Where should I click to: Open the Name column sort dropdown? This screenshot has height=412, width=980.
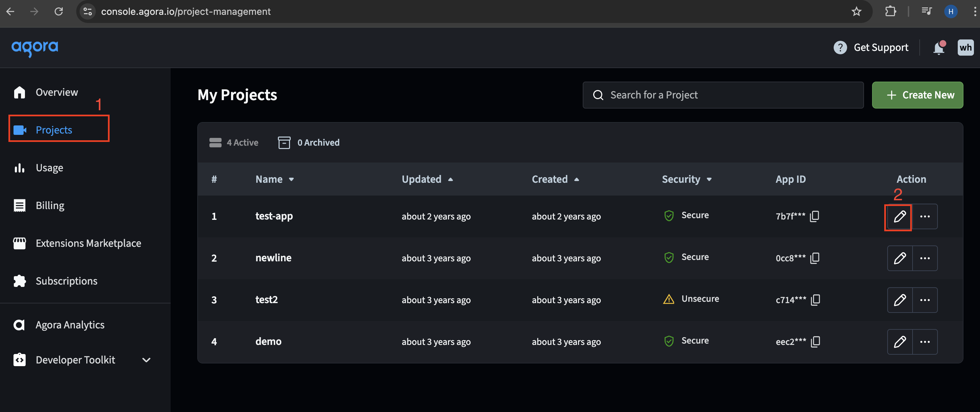291,179
